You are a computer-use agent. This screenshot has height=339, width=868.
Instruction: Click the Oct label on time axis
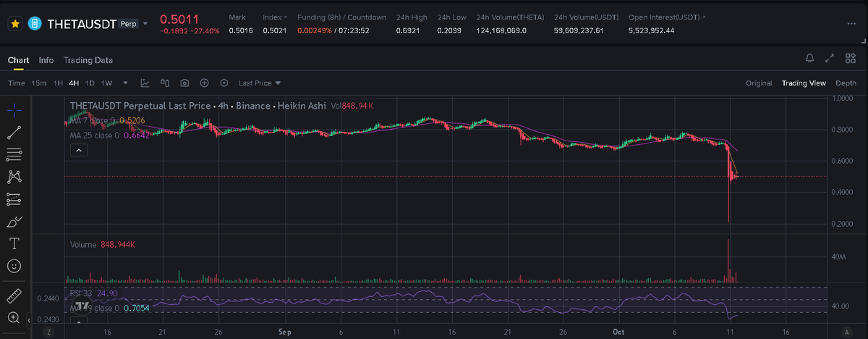[618, 331]
